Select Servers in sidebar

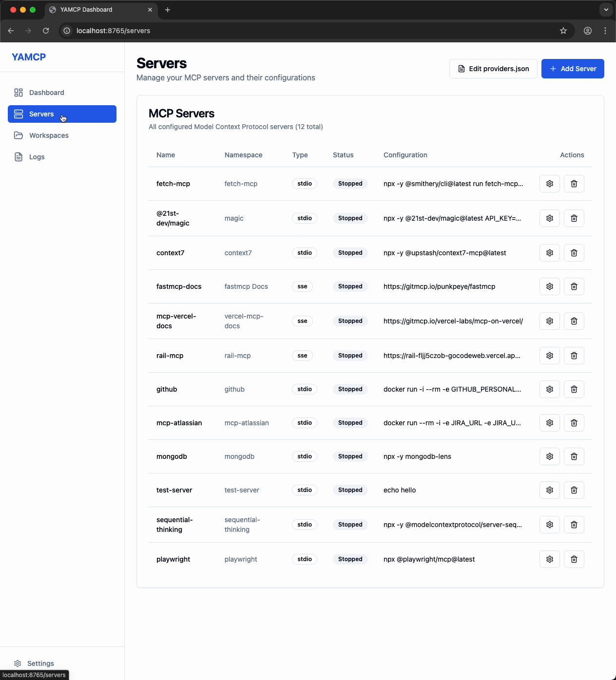click(x=62, y=114)
